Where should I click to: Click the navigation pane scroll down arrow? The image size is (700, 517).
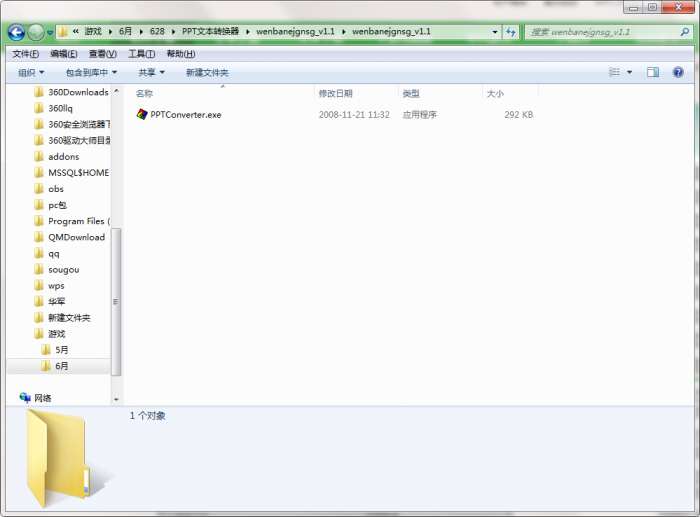116,399
